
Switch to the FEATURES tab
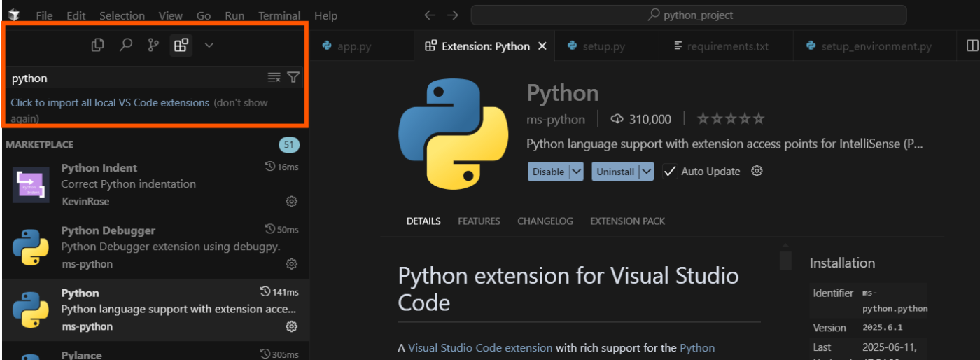tap(479, 221)
